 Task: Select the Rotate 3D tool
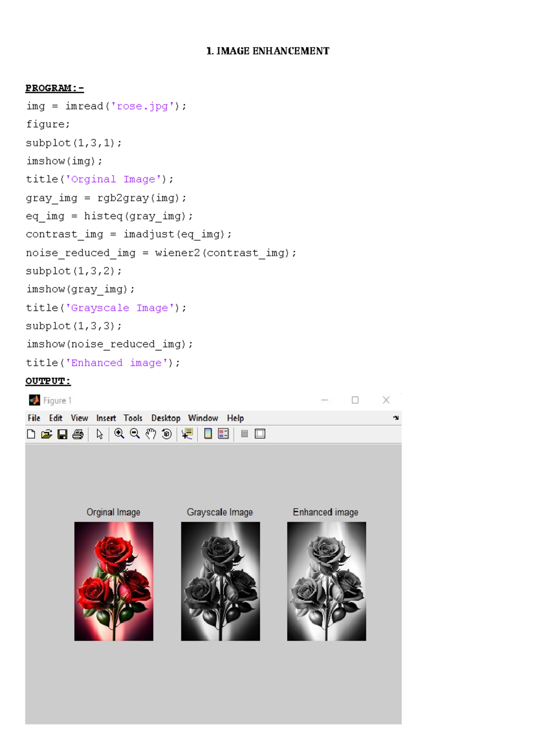[x=167, y=434]
